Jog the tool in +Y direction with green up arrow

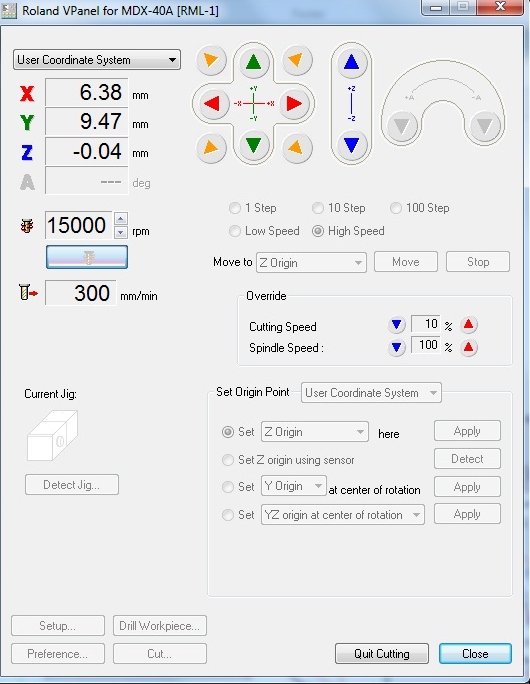click(x=253, y=62)
